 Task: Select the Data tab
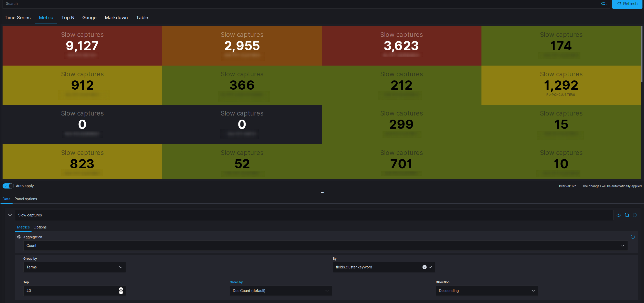pyautogui.click(x=6, y=199)
